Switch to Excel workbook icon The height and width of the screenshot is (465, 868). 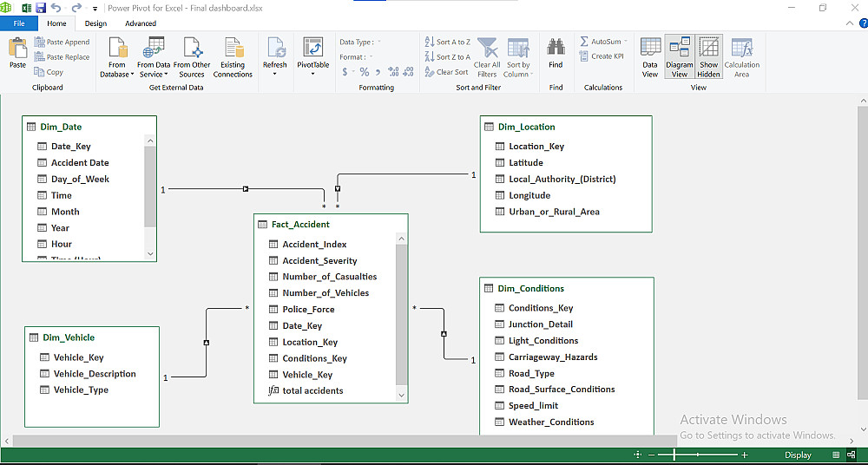click(26, 9)
